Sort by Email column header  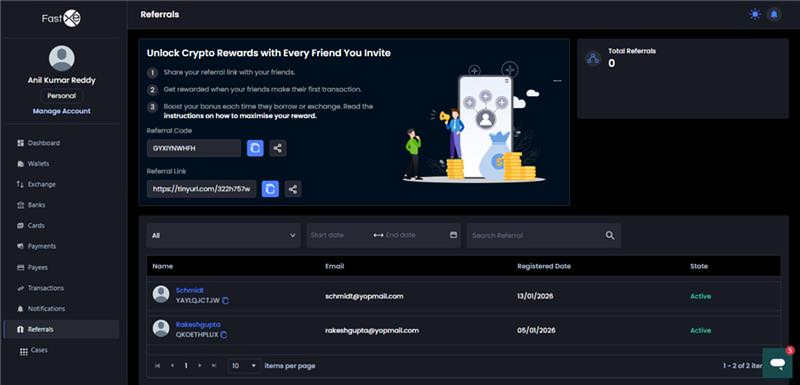click(335, 266)
